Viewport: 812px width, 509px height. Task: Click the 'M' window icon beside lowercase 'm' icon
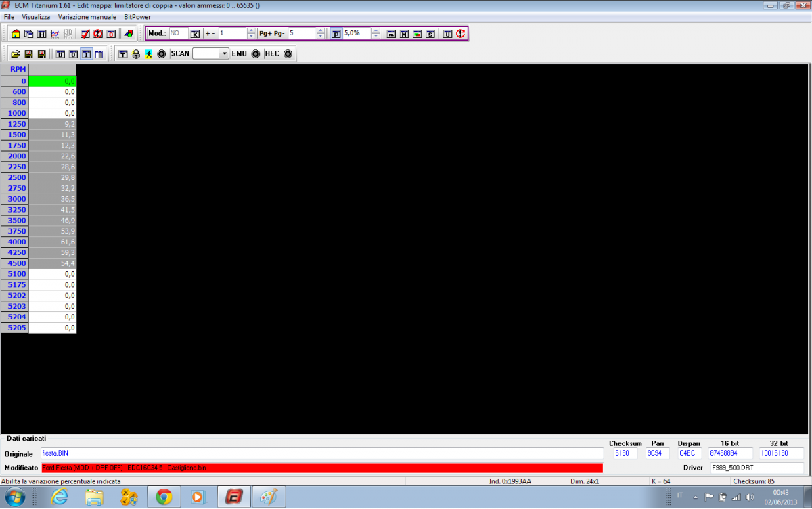[404, 34]
